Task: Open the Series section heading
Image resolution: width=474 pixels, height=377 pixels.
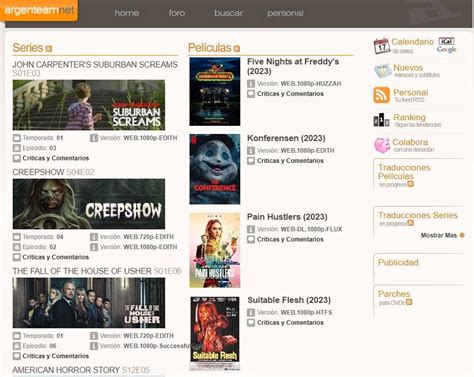Action: coord(28,48)
